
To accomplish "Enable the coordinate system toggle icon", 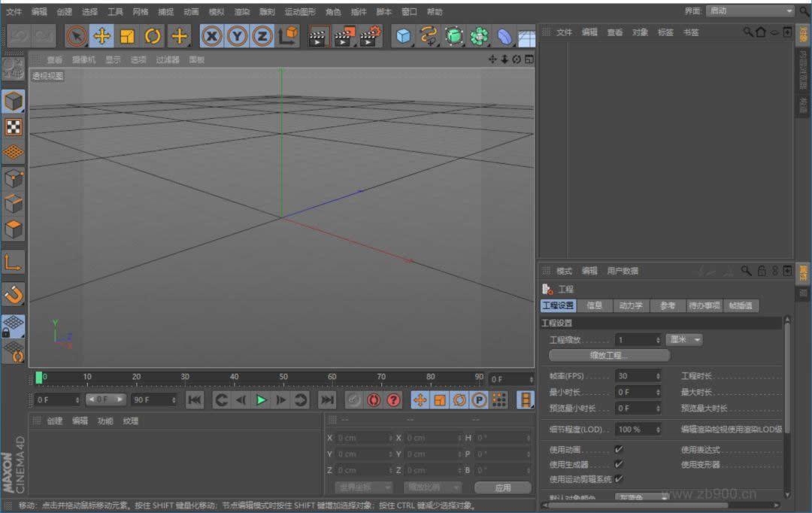I will (x=289, y=35).
